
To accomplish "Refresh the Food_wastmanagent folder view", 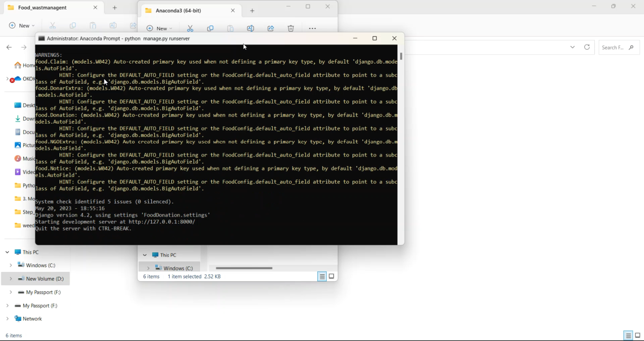I will [587, 47].
